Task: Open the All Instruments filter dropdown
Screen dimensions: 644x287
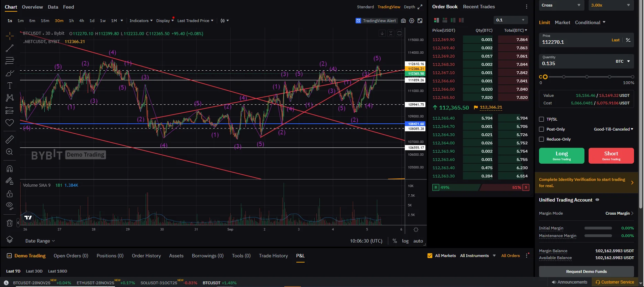Action: pos(478,256)
